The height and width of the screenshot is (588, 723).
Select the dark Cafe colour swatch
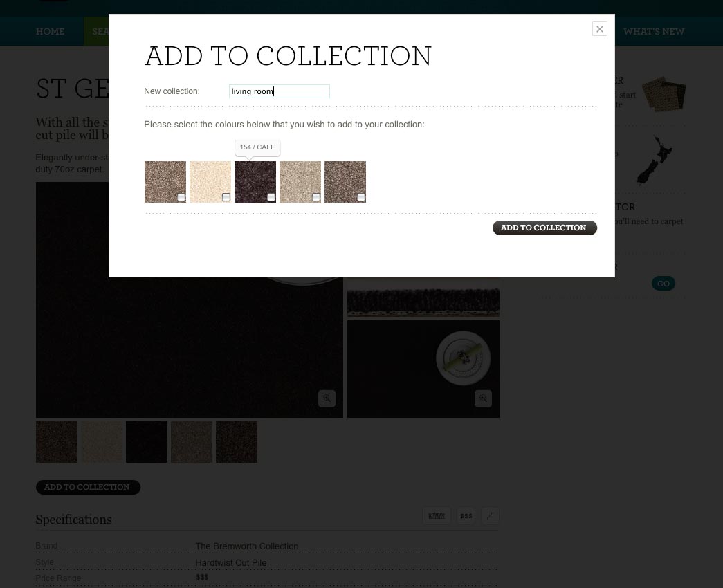pyautogui.click(x=255, y=182)
